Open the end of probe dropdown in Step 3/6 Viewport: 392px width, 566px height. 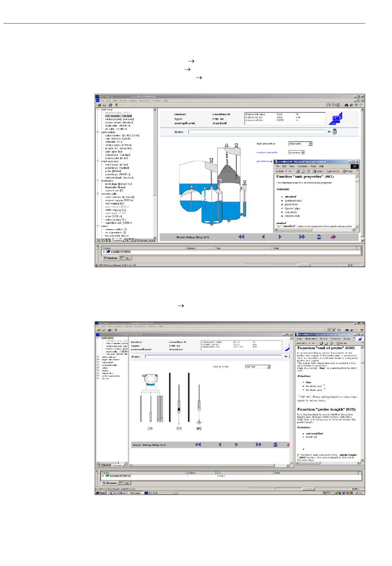(269, 366)
